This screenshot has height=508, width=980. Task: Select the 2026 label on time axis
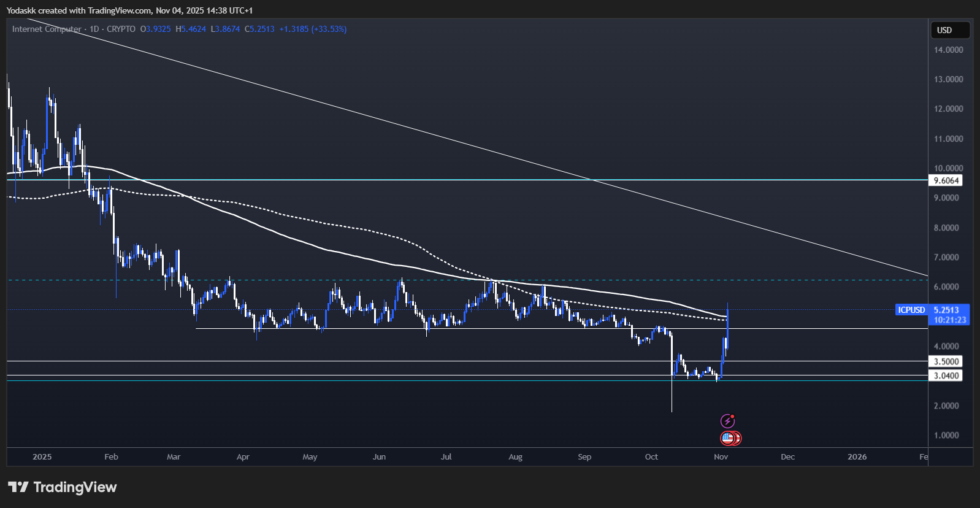click(857, 456)
